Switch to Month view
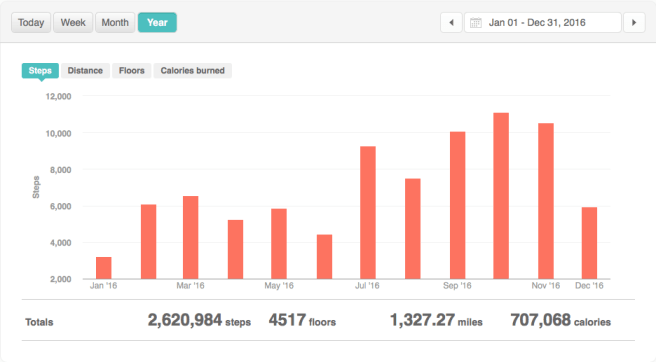The image size is (656, 362). (115, 23)
